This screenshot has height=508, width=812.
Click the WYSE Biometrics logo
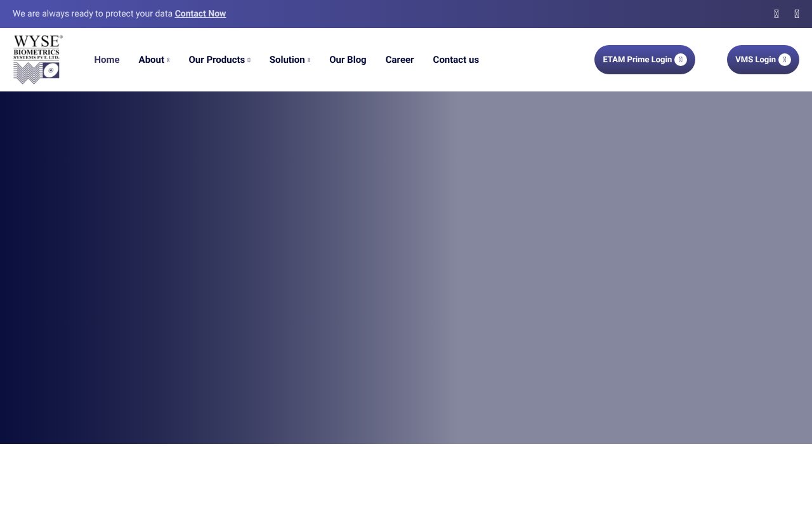coord(37,59)
